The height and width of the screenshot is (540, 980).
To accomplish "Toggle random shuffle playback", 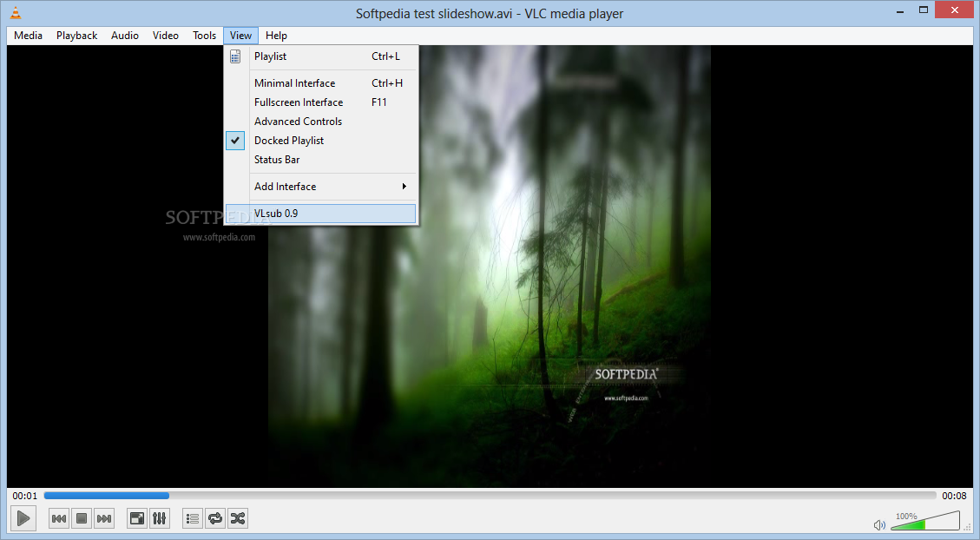I will pos(238,518).
